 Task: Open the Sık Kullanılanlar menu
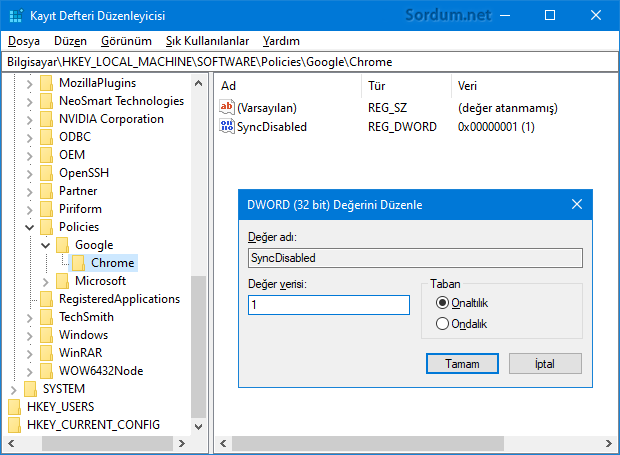point(207,41)
